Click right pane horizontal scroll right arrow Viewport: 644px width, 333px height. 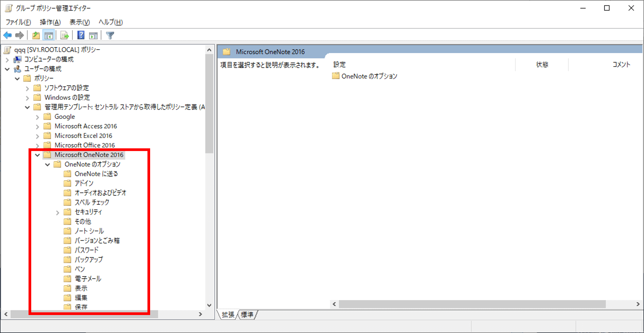pyautogui.click(x=638, y=304)
